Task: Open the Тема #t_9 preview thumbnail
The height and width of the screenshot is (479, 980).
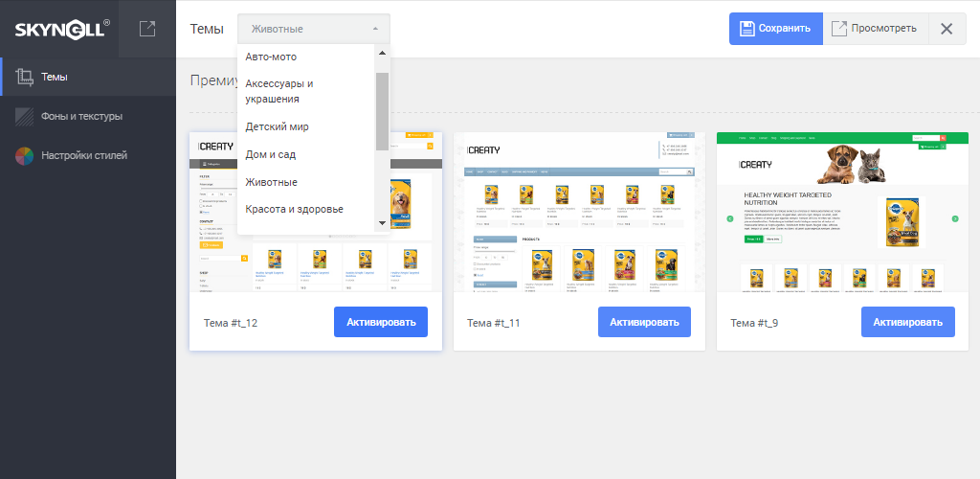Action: tap(842, 212)
